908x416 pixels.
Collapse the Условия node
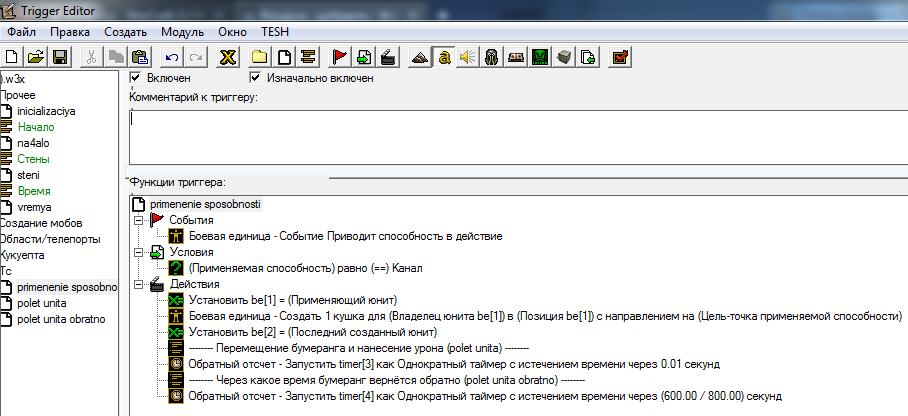point(138,253)
